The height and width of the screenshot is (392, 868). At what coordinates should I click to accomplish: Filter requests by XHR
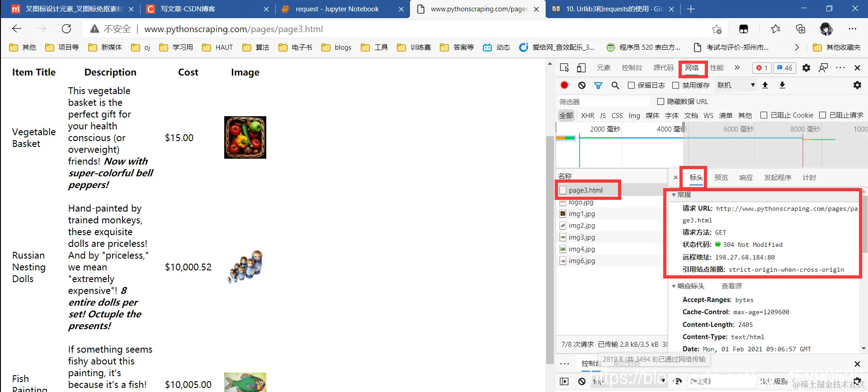(588, 115)
